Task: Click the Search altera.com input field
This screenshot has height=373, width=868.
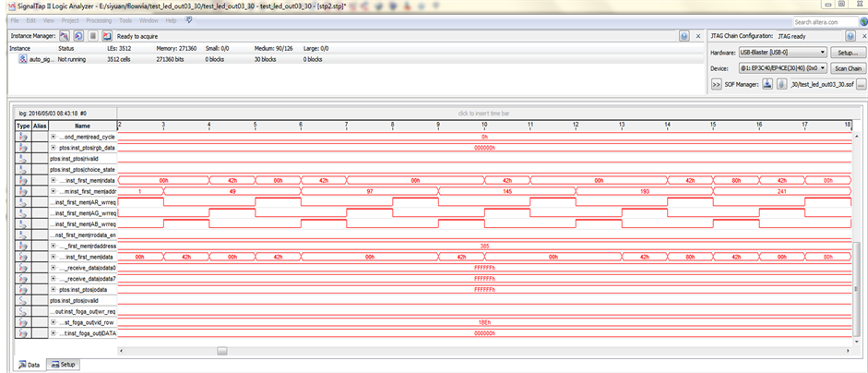Action: [x=824, y=22]
